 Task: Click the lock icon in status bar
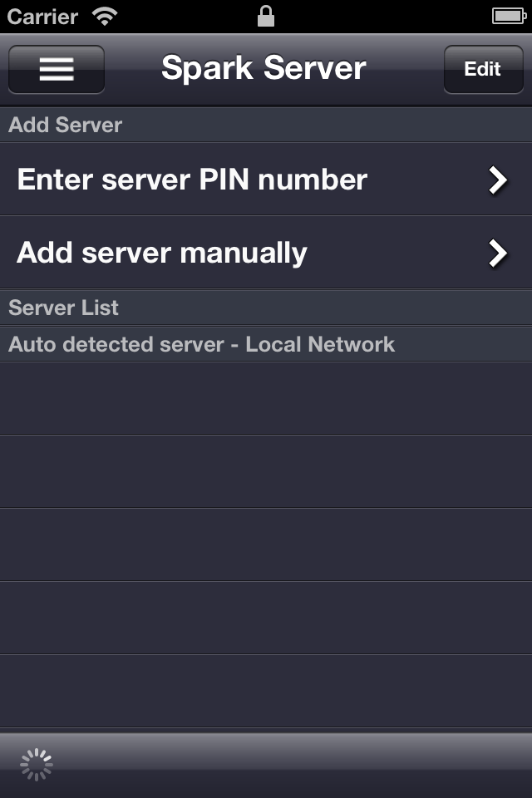[266, 17]
